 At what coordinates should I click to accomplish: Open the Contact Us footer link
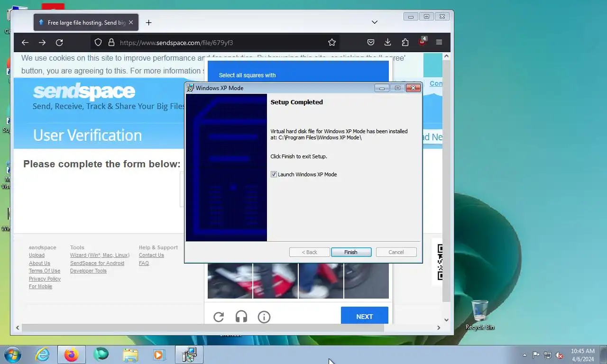point(151,255)
